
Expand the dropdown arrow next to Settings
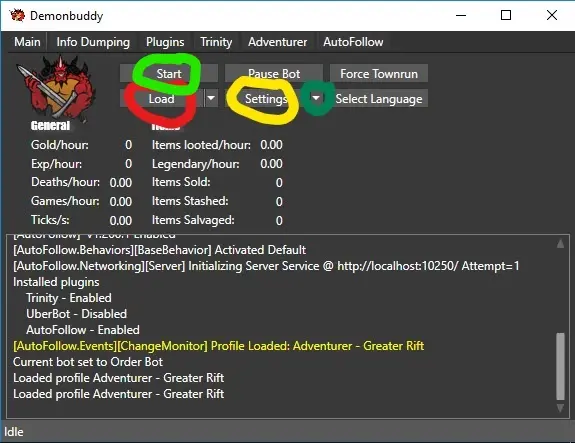[x=316, y=98]
